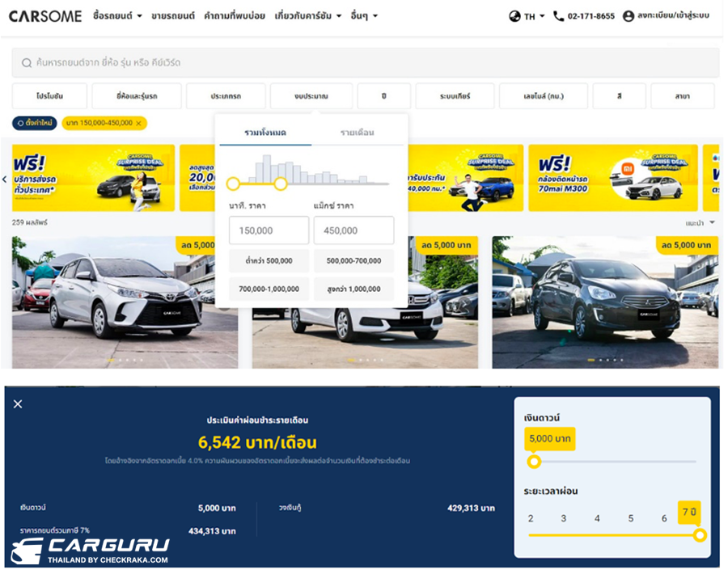This screenshot has height=574, width=728.
Task: Remove the 150,000-450,000 price filter chip
Action: pos(138,123)
